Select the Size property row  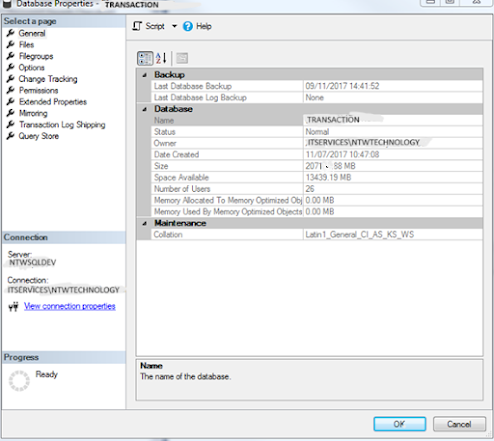coord(317,166)
